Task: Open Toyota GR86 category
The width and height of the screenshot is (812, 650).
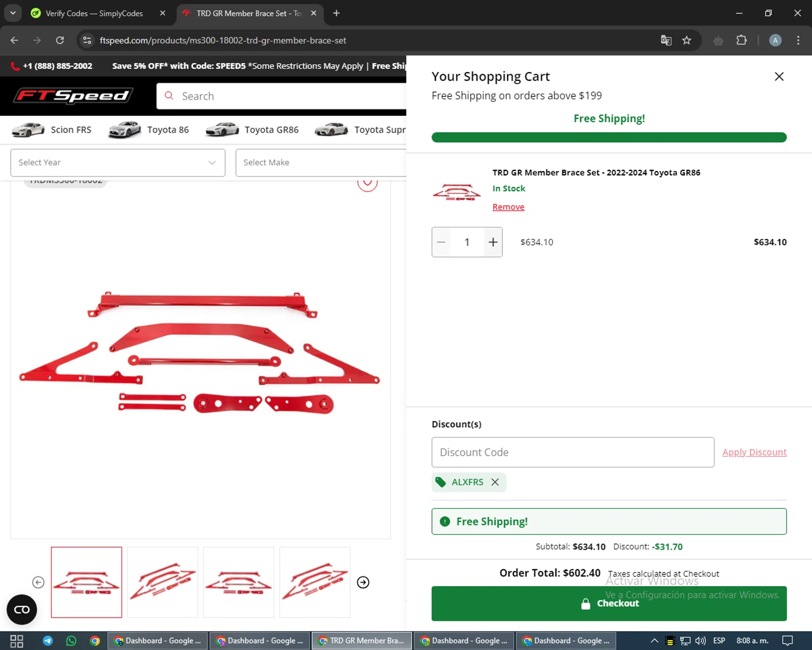Action: pos(252,130)
